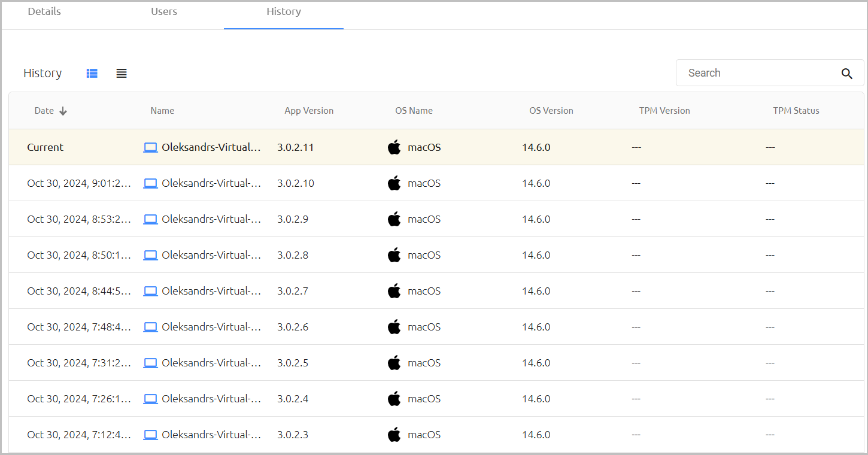Screen dimensions: 868x455
Task: Open device name link in 3.0.2.9 row
Action: [211, 219]
